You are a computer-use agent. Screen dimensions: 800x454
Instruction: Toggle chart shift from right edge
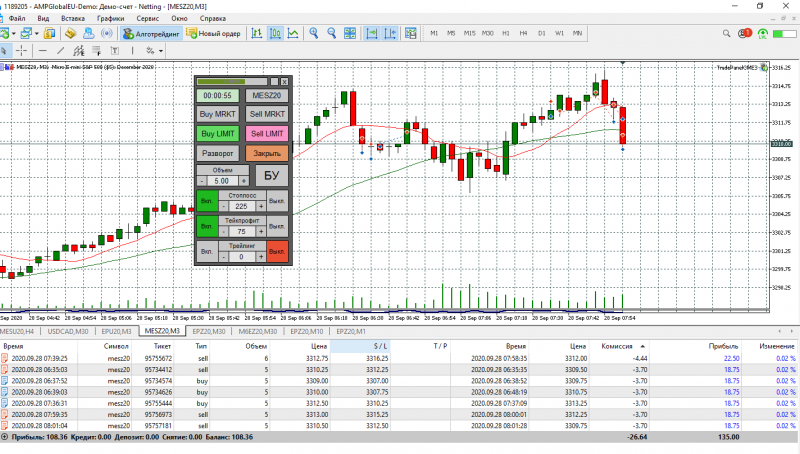(x=390, y=33)
